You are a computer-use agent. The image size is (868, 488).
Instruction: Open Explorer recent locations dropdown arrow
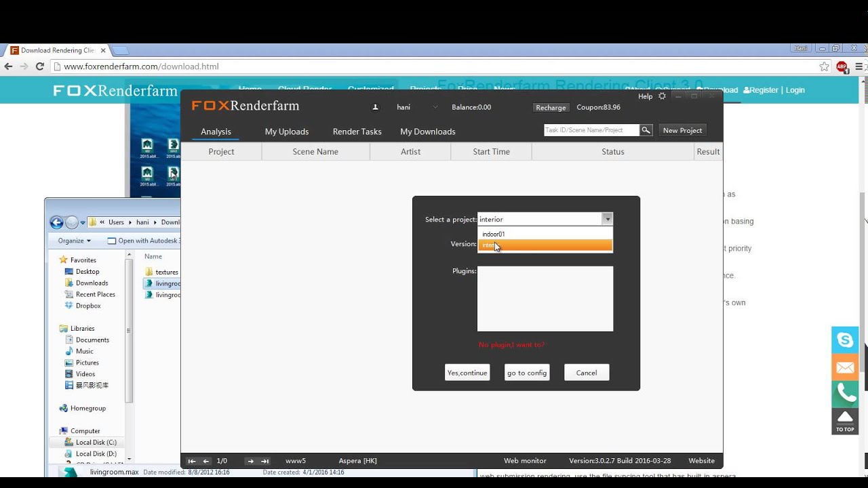[x=83, y=222]
